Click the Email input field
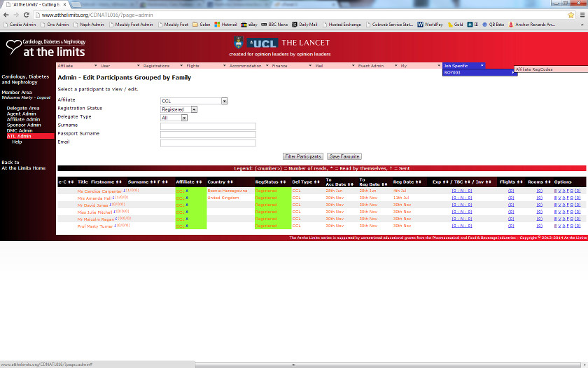The image size is (588, 368). pos(208,143)
